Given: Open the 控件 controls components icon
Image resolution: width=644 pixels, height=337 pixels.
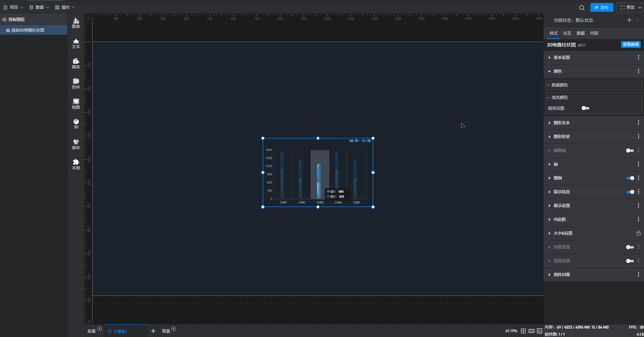Looking at the screenshot, I should point(76,83).
